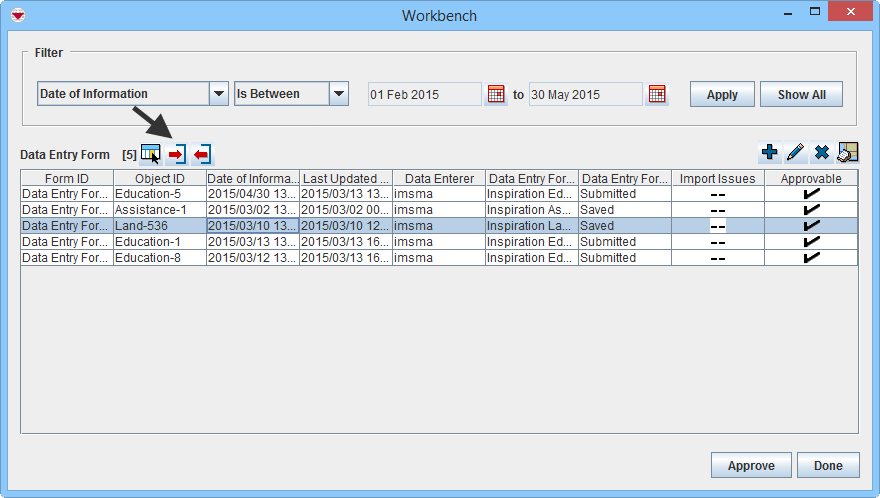Click the Show All button
This screenshot has height=498, width=880.
point(801,94)
